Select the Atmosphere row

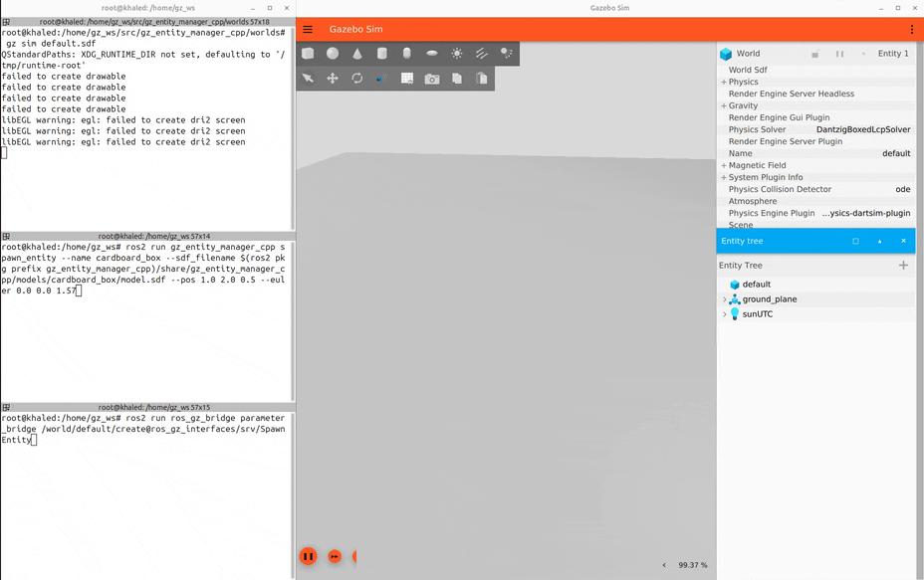click(x=815, y=201)
